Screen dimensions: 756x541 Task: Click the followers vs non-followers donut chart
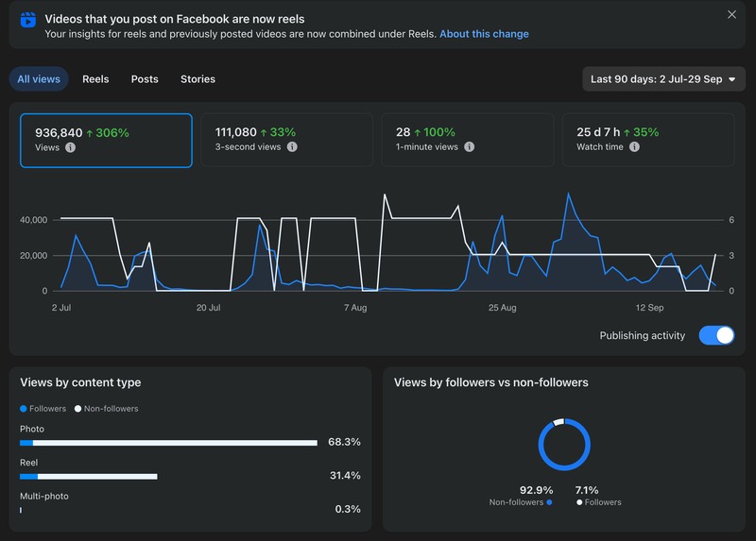[564, 444]
